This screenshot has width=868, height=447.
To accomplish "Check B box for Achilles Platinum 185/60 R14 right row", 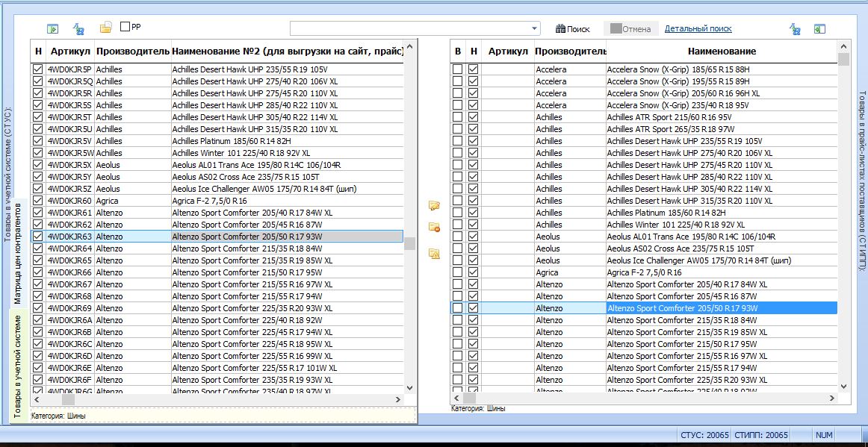I will point(457,213).
